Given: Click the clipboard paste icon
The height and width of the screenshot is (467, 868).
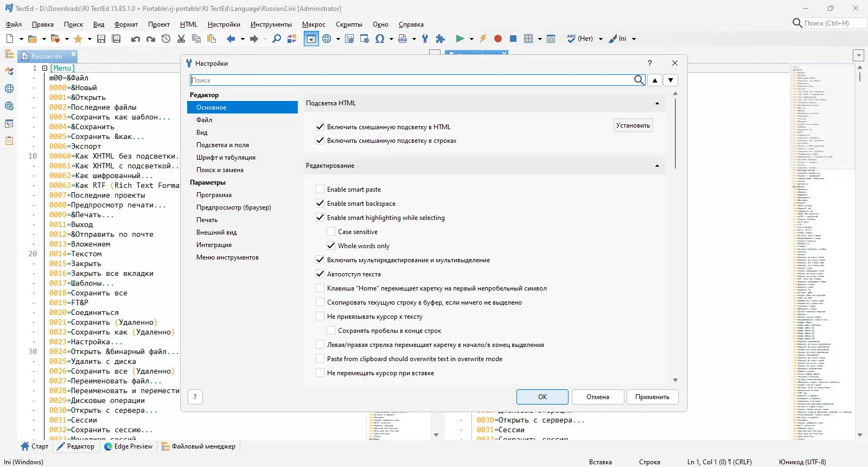Looking at the screenshot, I should coord(212,39).
